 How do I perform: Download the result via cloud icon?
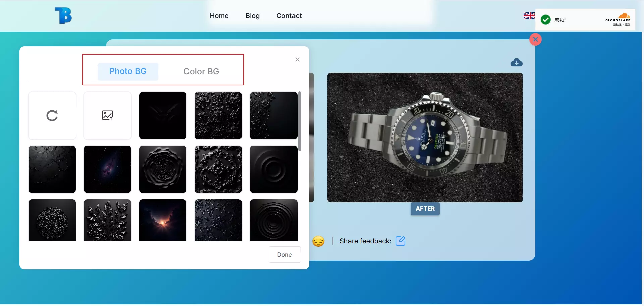516,62
